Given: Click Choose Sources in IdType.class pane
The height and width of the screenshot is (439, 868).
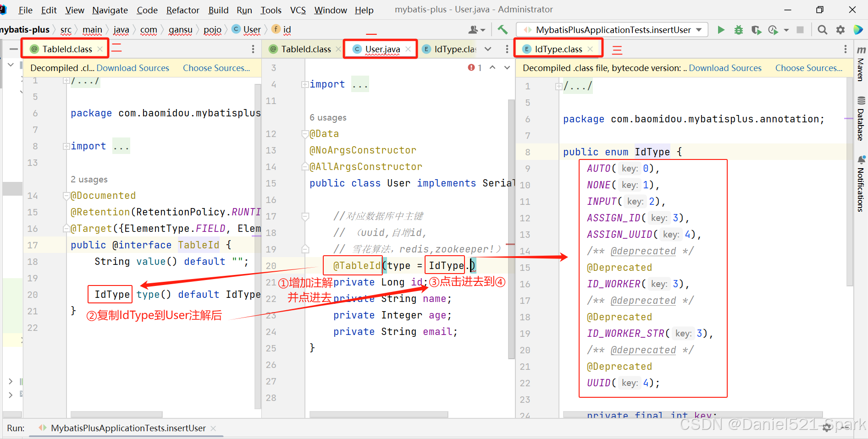Looking at the screenshot, I should pyautogui.click(x=809, y=68).
